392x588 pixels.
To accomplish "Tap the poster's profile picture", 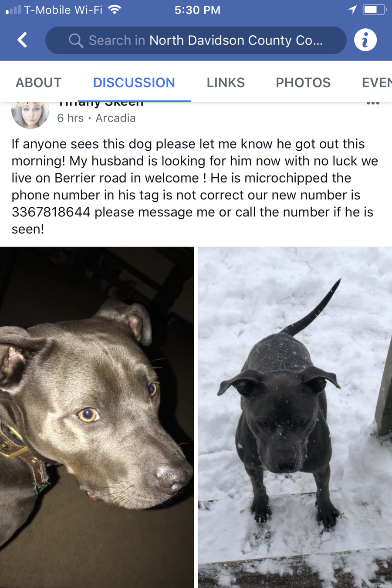I will tap(30, 115).
